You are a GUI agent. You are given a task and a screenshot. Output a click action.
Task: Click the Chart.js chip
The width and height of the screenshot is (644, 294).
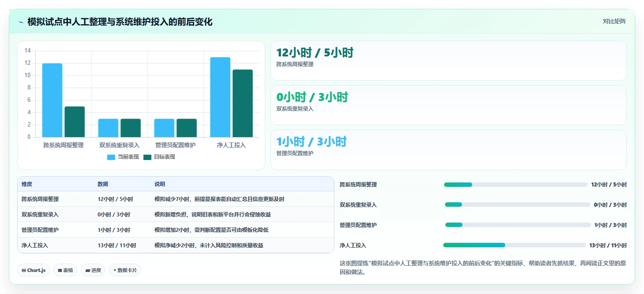pos(33,270)
